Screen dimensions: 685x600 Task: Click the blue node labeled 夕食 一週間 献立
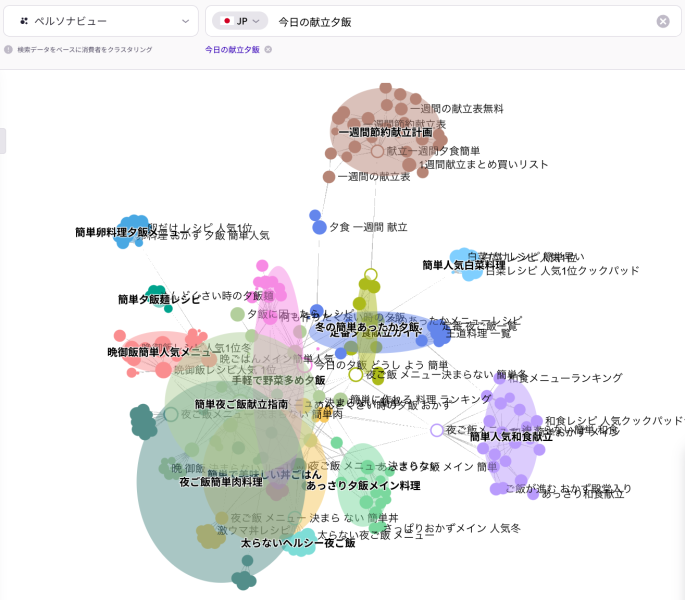[319, 227]
